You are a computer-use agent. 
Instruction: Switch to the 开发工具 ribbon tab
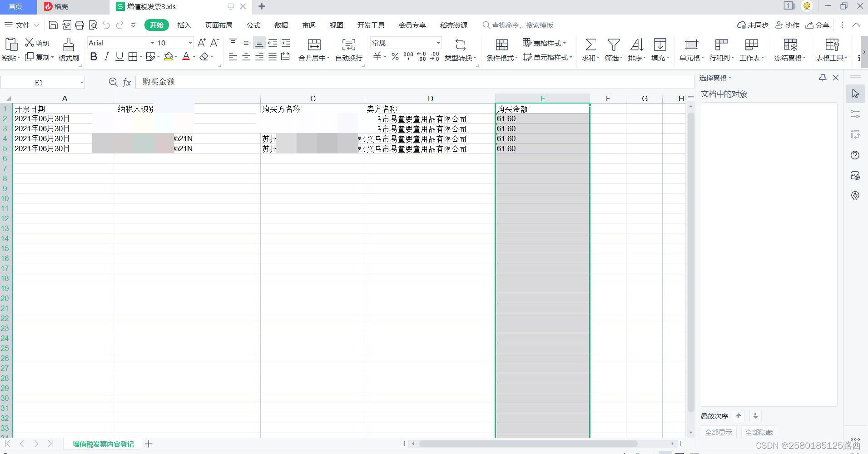pyautogui.click(x=371, y=25)
